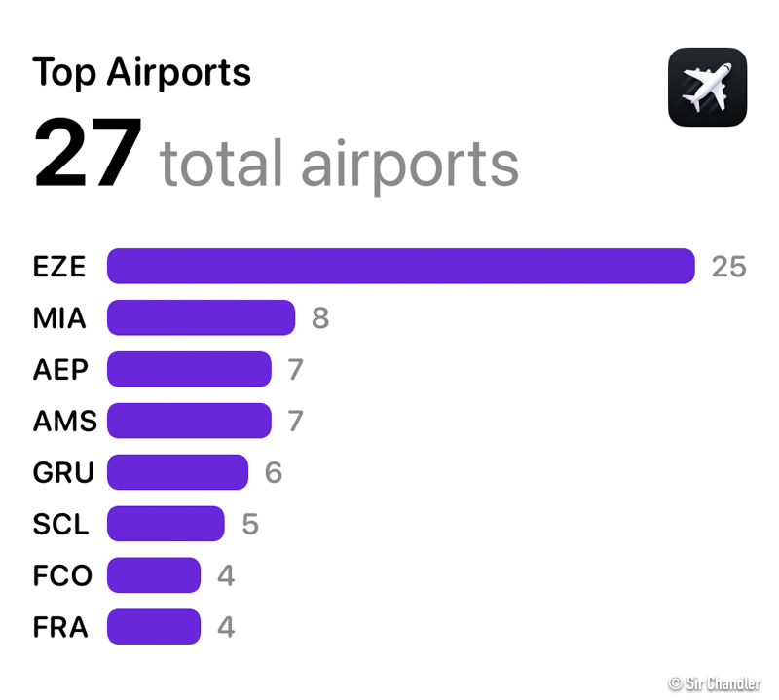Click the MIA airport label
Viewport: 779px width, 700px height.
point(59,318)
